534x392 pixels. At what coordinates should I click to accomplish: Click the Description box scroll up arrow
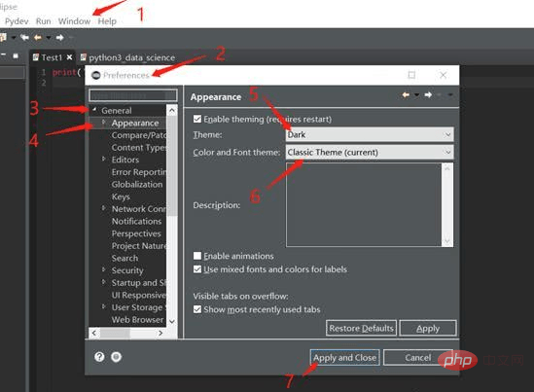[x=447, y=168]
